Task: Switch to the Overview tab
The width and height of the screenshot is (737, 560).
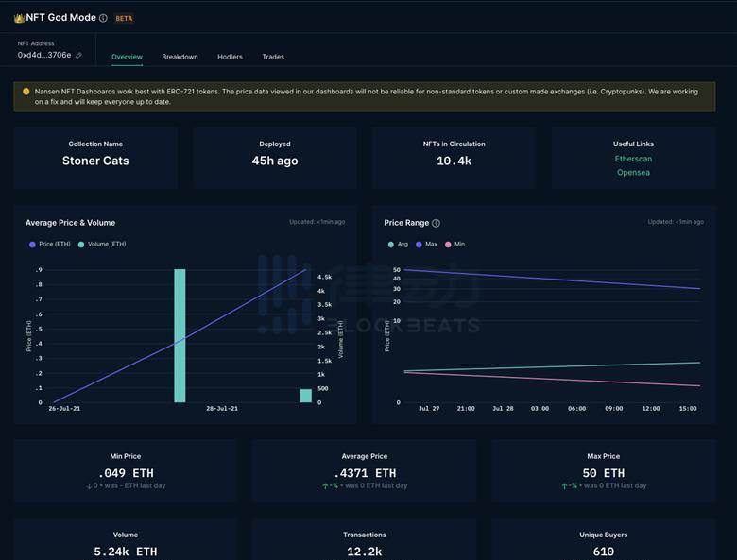Action: click(127, 57)
